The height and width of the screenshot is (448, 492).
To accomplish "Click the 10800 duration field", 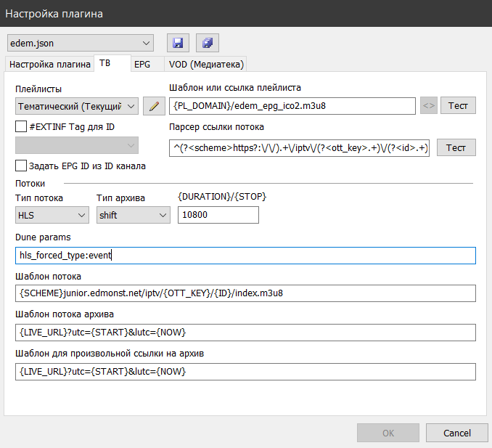I will point(218,215).
